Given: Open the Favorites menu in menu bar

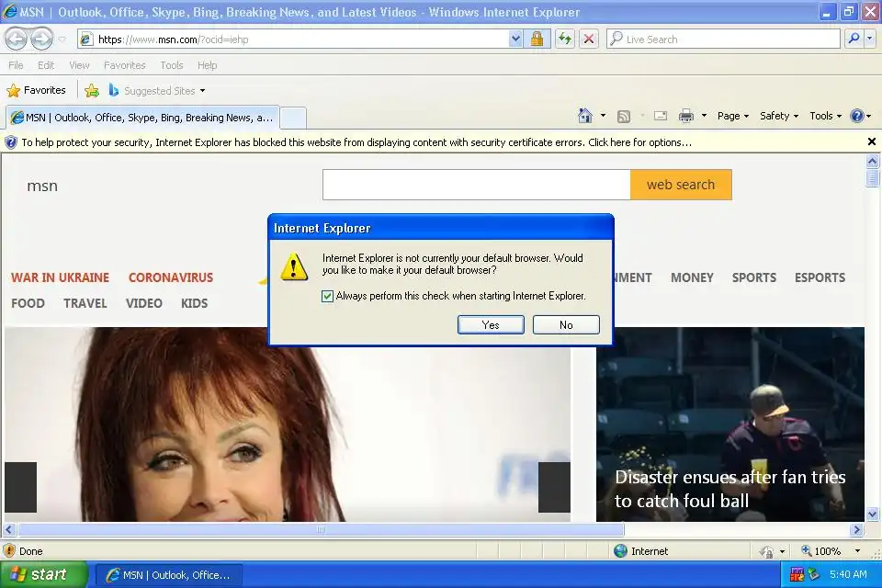Looking at the screenshot, I should (124, 65).
